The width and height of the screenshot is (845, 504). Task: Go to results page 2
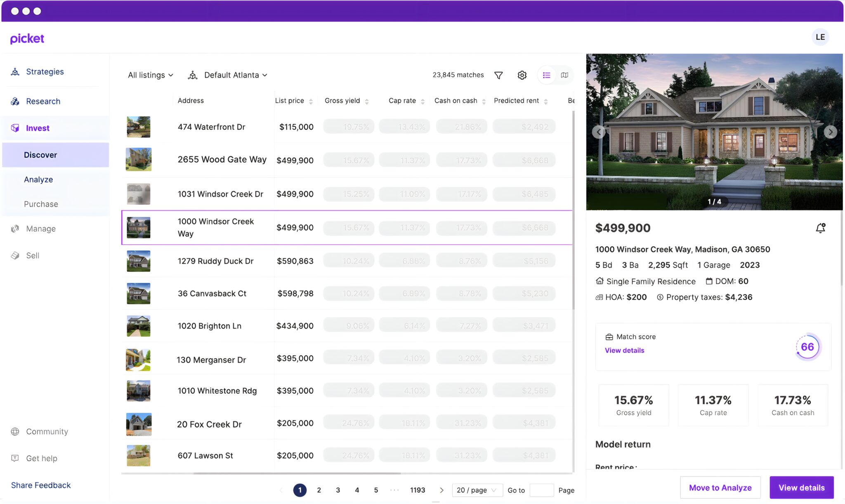(x=319, y=490)
